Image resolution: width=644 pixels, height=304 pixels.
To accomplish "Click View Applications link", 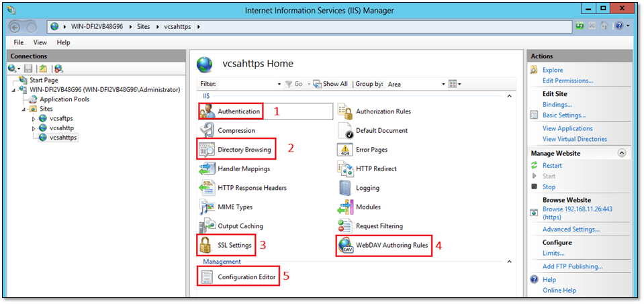I will click(x=567, y=128).
